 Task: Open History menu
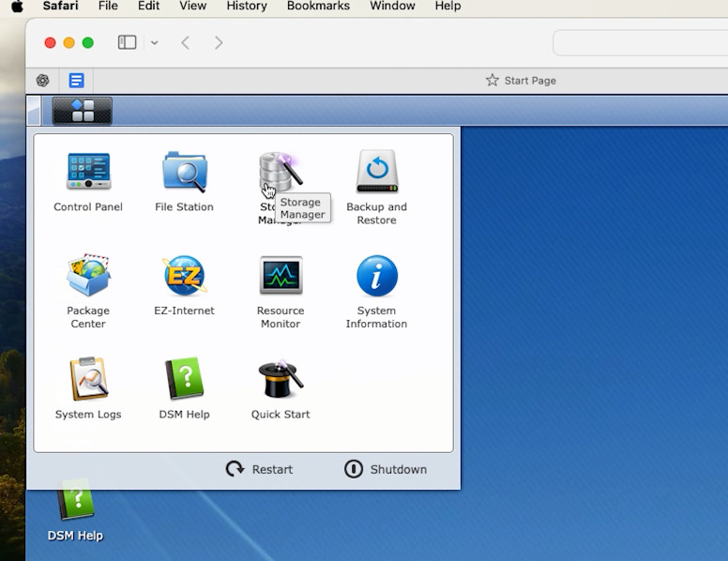(x=247, y=6)
